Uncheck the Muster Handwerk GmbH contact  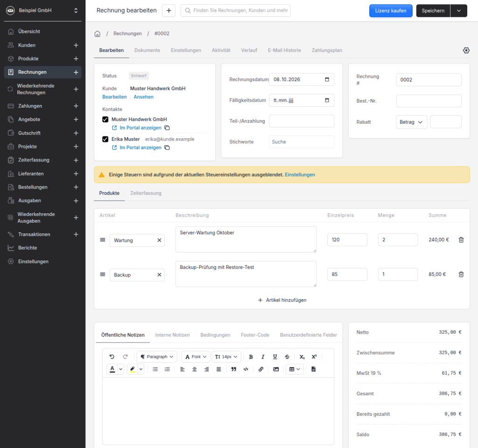(x=105, y=119)
